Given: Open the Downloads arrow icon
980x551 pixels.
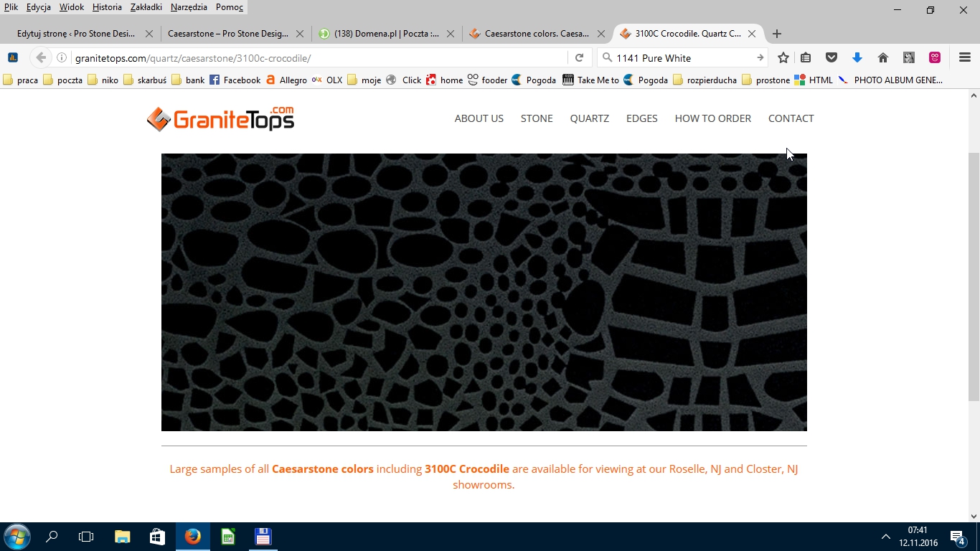Looking at the screenshot, I should pos(857,58).
